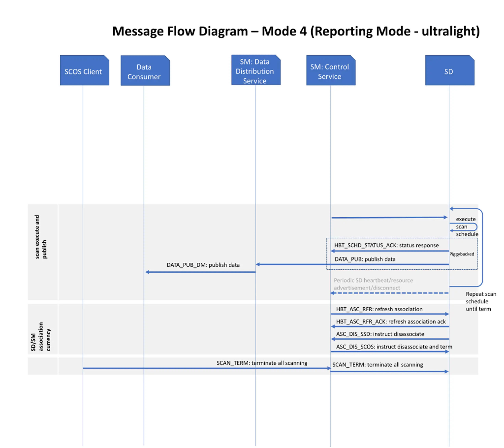
Task: Select the DATA_PUB: publish data label
Action: pyautogui.click(x=365, y=259)
